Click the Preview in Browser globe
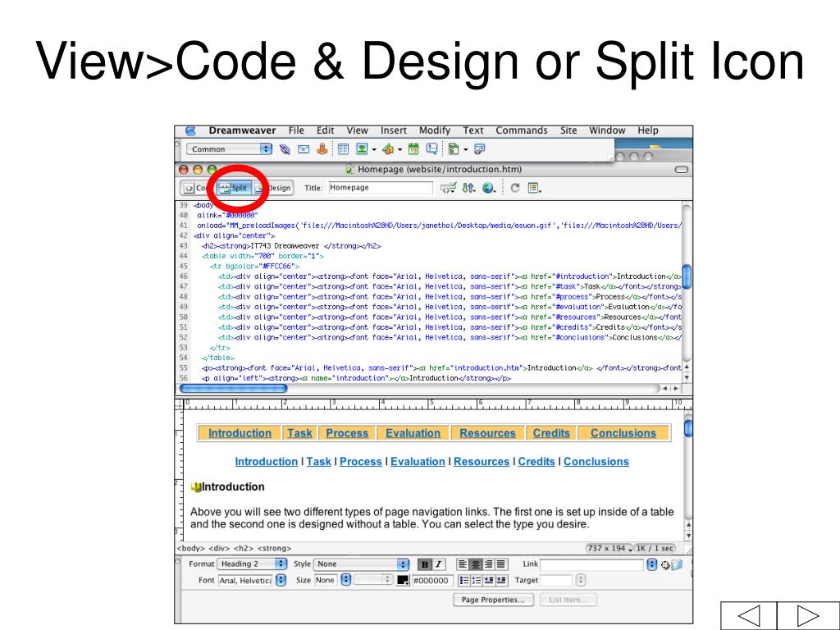 (x=489, y=188)
